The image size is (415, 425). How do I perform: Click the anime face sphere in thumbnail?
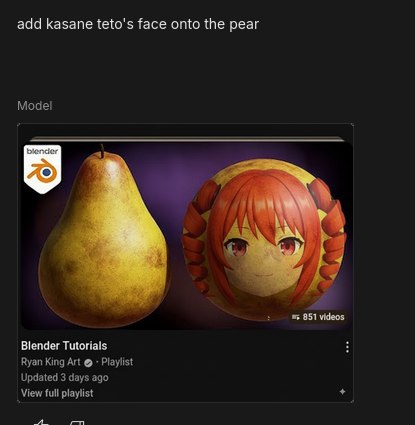(x=264, y=240)
